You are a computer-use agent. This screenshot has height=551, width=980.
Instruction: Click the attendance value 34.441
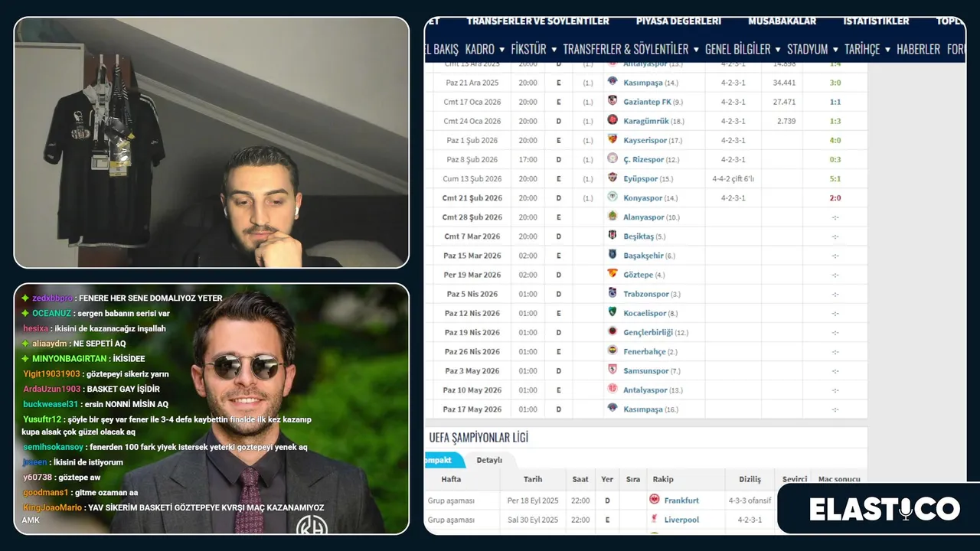click(784, 83)
